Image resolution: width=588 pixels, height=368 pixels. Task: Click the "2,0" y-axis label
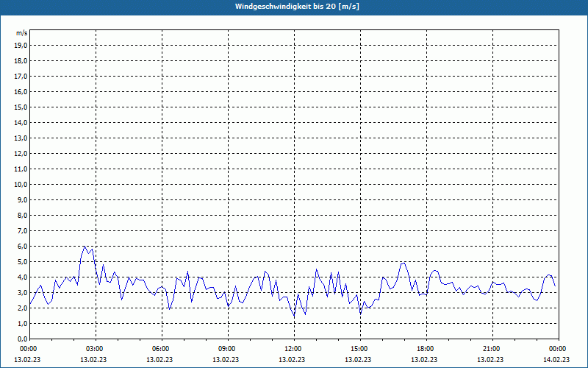pyautogui.click(x=22, y=308)
